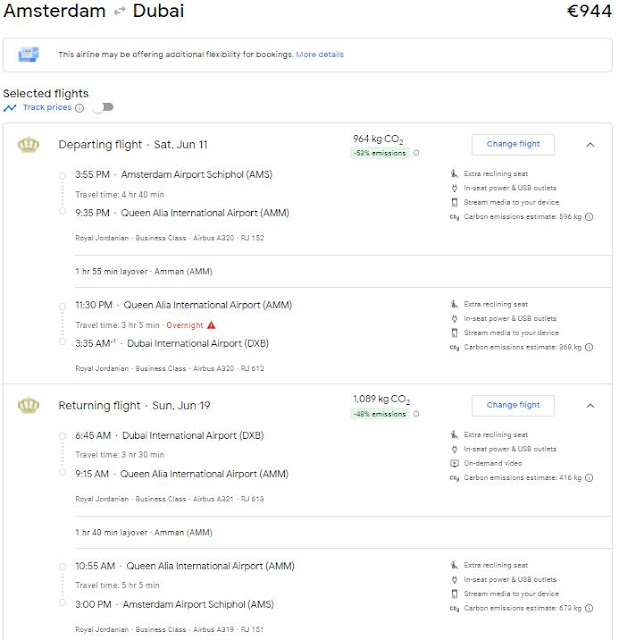Click the reclining seat icon for RJ 151

point(454,565)
